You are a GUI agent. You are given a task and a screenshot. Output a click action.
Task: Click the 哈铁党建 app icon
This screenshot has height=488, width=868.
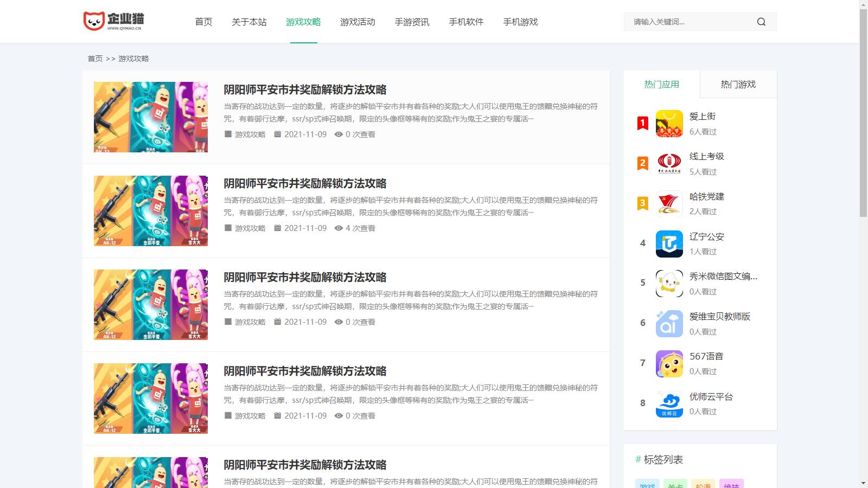click(x=669, y=203)
